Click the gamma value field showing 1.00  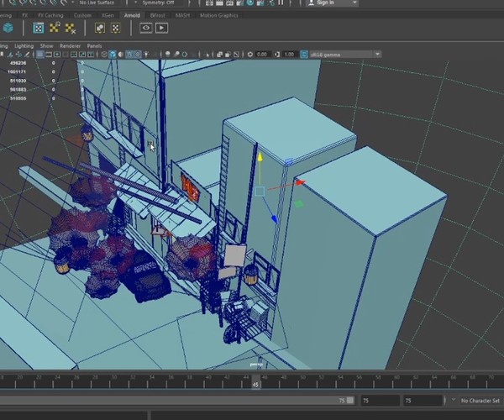coord(289,55)
